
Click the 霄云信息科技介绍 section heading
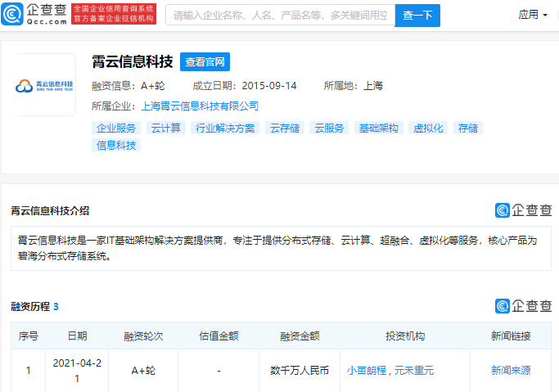pyautogui.click(x=50, y=210)
